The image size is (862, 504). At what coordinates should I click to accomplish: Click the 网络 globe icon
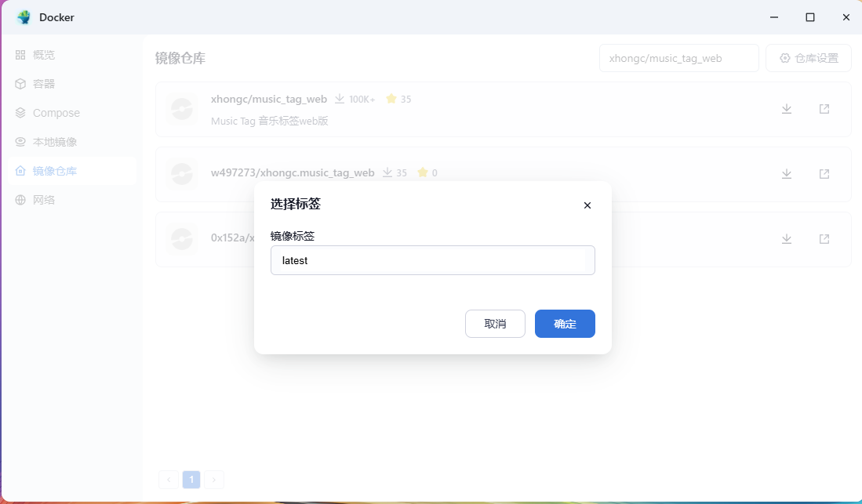[x=20, y=200]
